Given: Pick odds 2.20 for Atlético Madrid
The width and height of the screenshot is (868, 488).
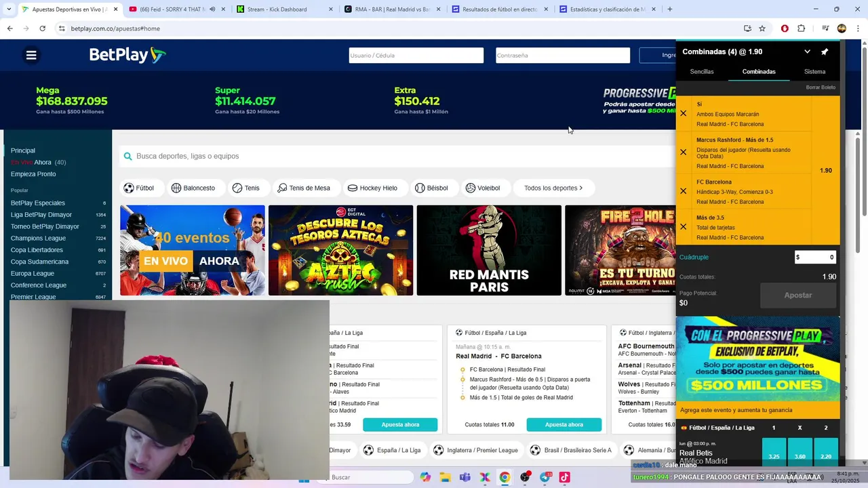Looking at the screenshot, I should click(x=826, y=452).
